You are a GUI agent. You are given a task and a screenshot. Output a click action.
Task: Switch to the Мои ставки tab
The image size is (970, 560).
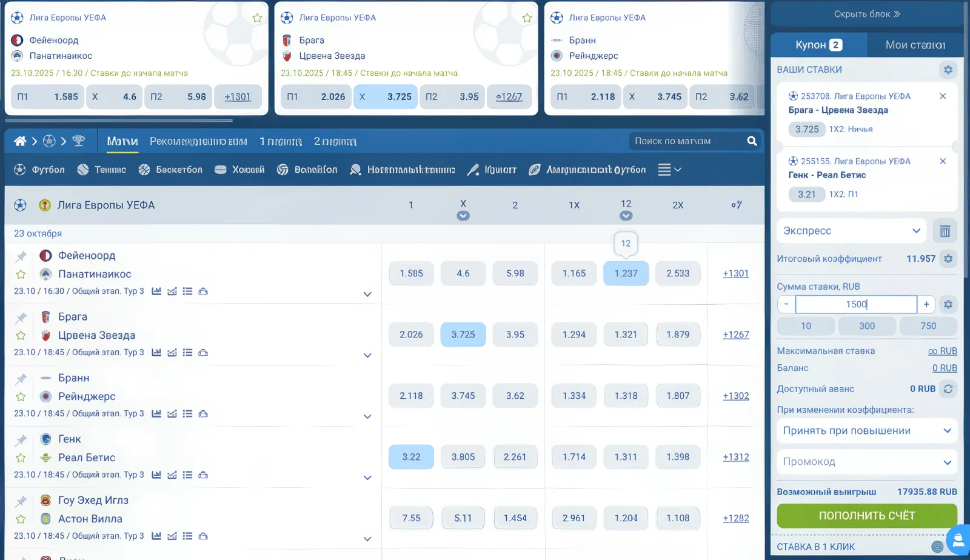coord(915,44)
